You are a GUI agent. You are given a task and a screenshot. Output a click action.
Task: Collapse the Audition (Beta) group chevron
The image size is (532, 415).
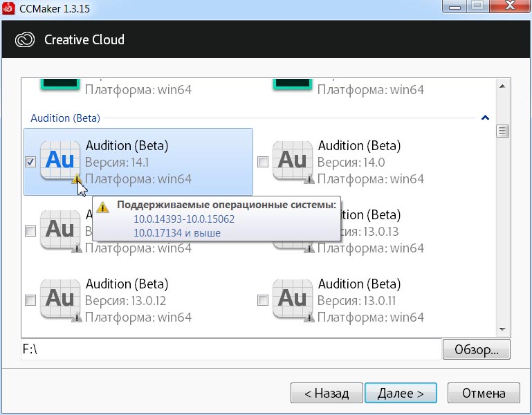[485, 118]
